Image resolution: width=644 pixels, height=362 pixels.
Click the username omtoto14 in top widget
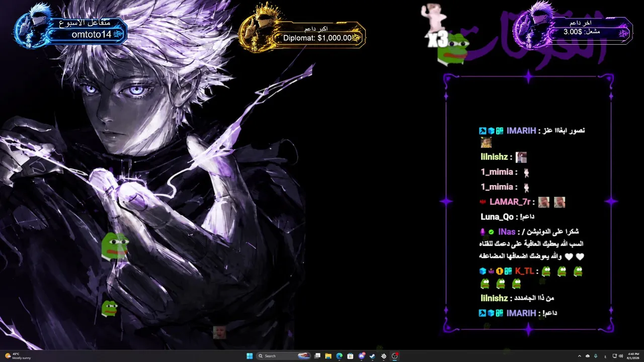(x=91, y=34)
